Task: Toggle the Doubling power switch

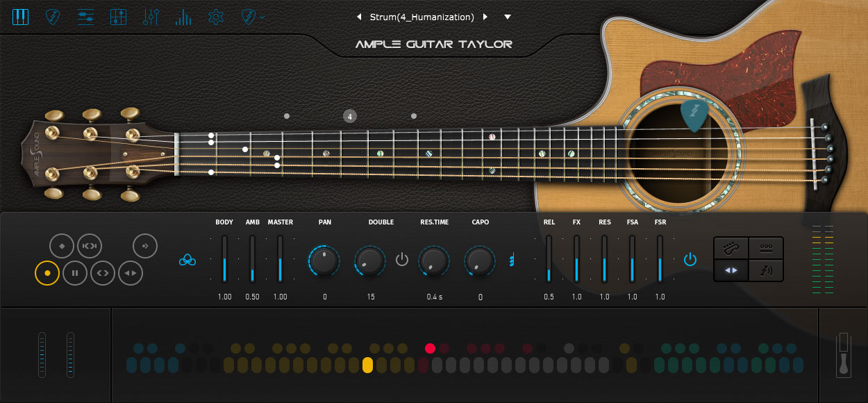Action: (x=402, y=260)
